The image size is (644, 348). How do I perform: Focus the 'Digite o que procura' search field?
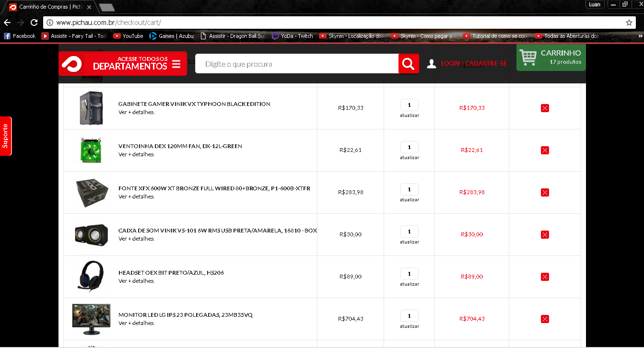tap(296, 64)
